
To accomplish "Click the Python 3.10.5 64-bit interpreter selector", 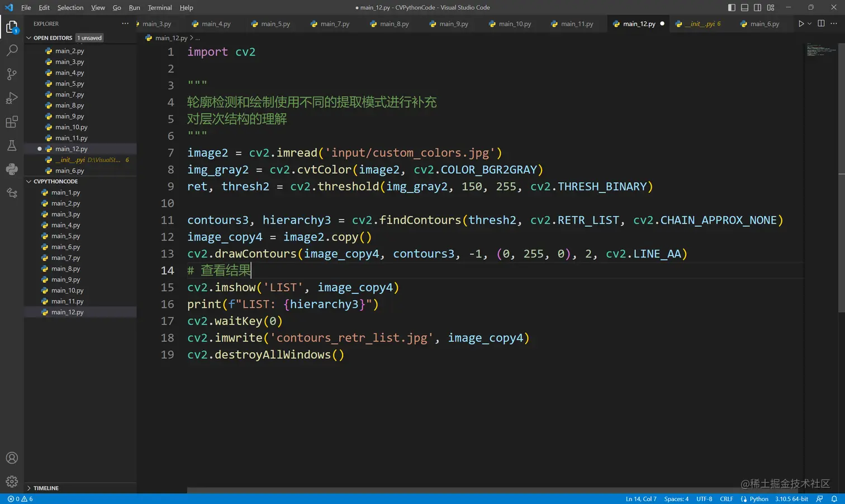I will point(791,499).
